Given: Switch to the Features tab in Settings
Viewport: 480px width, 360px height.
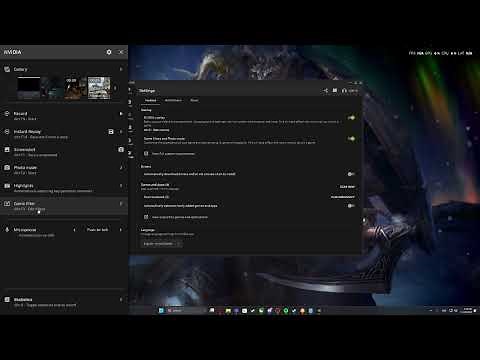Looking at the screenshot, I should 150,100.
